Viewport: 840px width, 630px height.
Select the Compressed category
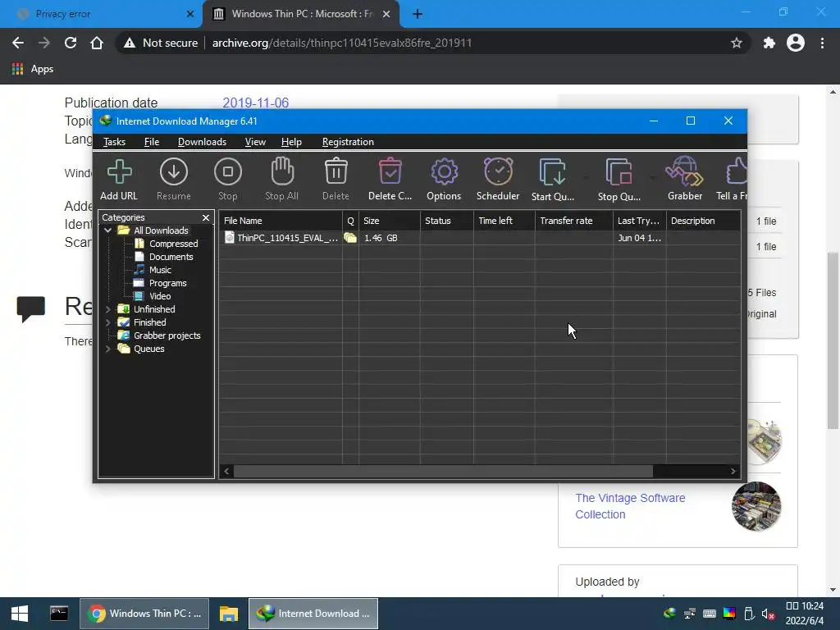(173, 244)
